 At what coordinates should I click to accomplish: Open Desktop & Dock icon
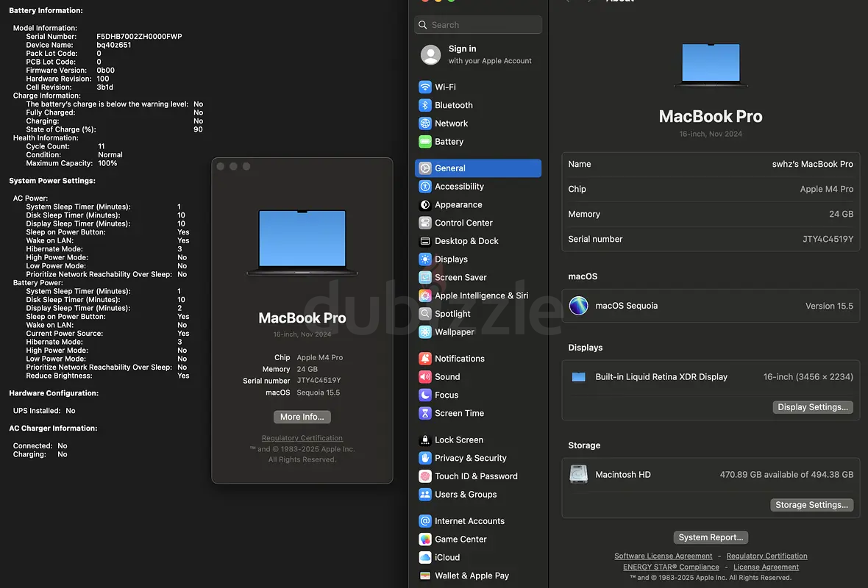coord(424,241)
